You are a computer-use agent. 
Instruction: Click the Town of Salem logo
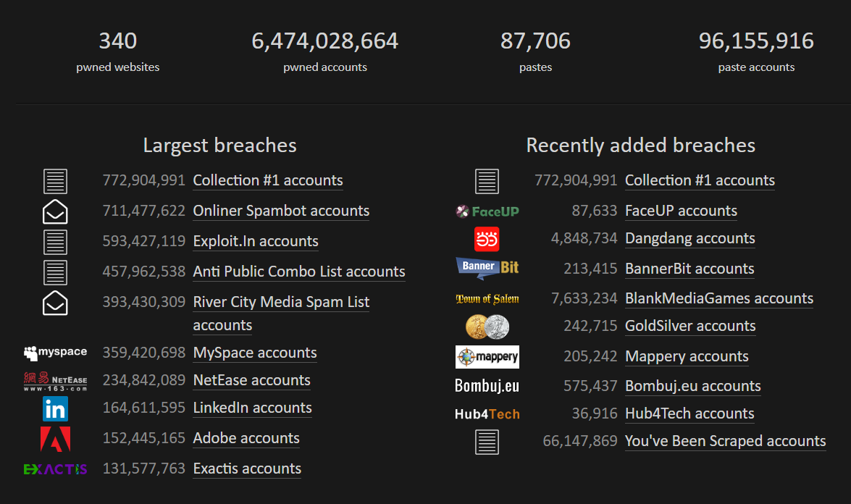[487, 299]
